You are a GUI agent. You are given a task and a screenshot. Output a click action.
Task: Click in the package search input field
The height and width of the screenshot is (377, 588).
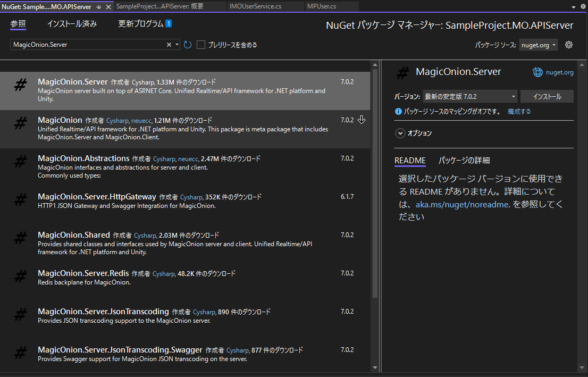[88, 45]
